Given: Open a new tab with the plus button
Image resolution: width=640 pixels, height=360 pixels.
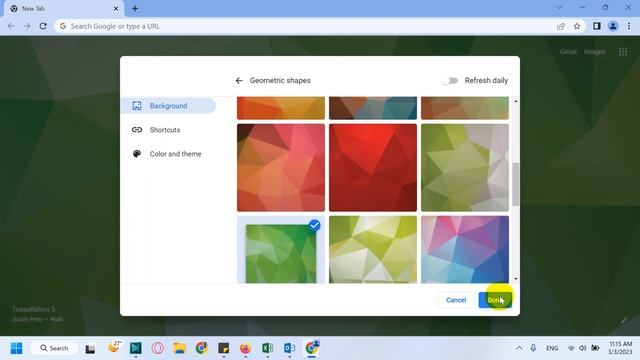Looking at the screenshot, I should pyautogui.click(x=135, y=8).
